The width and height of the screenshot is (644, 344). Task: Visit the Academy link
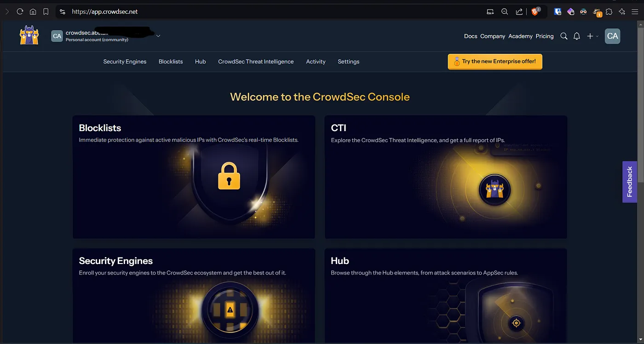(520, 36)
